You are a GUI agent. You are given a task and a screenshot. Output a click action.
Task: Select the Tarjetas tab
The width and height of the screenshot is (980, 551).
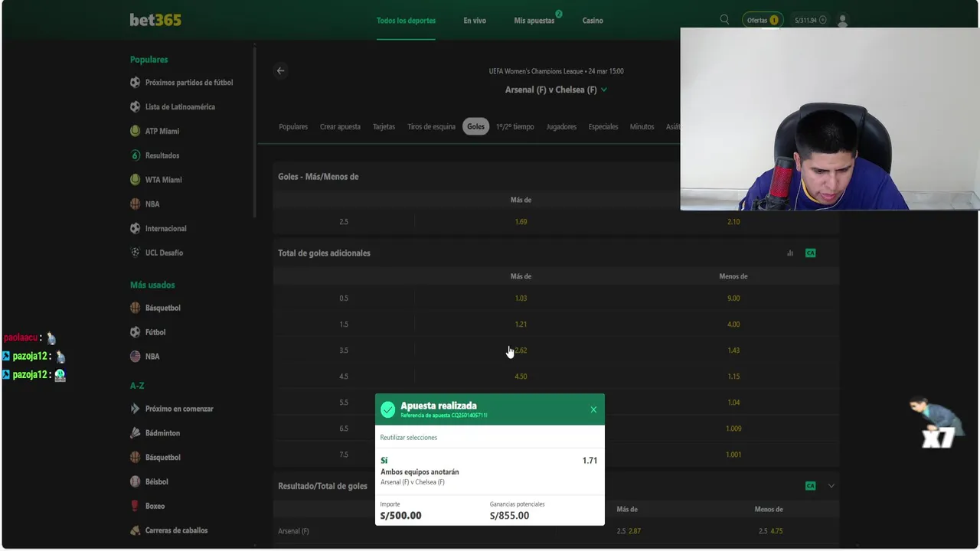click(384, 127)
